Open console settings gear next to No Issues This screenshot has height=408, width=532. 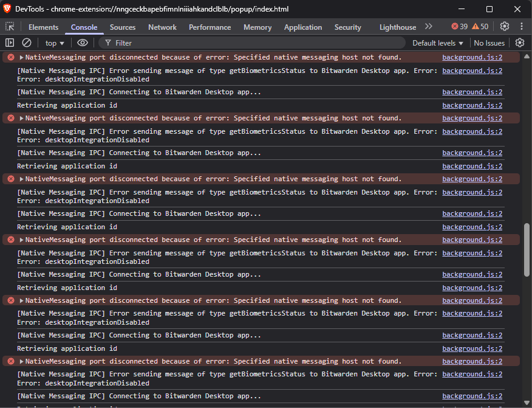coord(520,43)
